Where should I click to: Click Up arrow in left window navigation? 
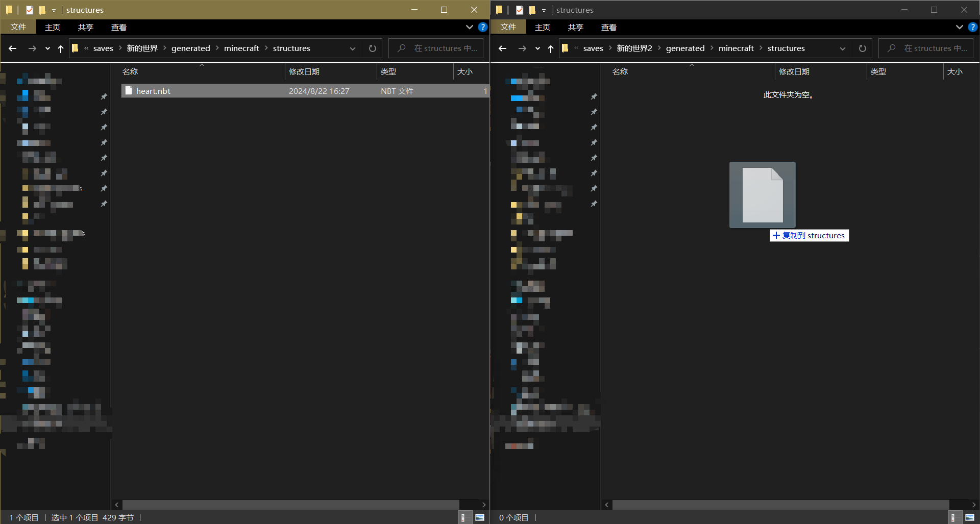click(x=61, y=48)
